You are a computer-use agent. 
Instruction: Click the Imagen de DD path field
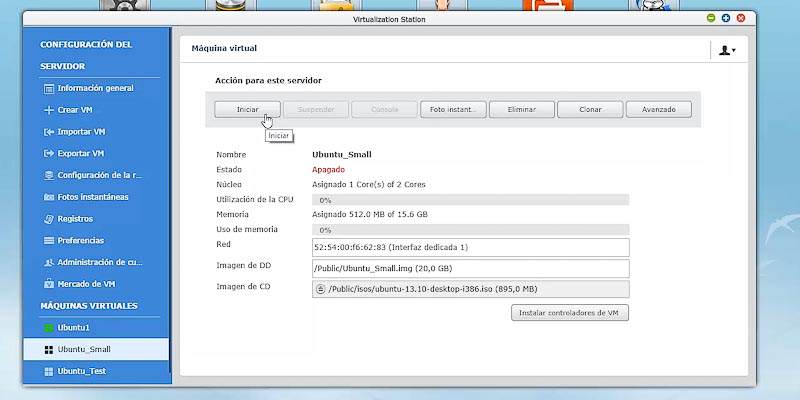pos(470,268)
